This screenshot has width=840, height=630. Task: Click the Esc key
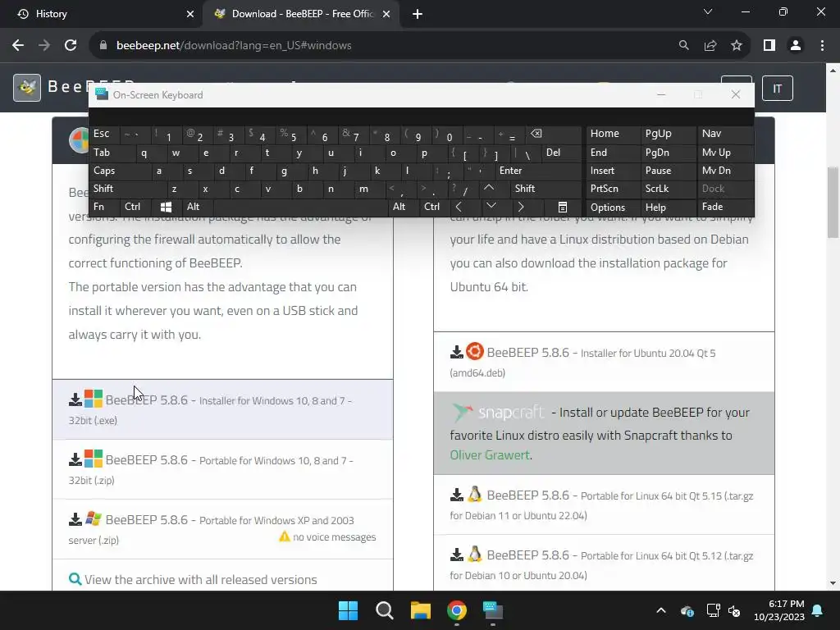(104, 134)
